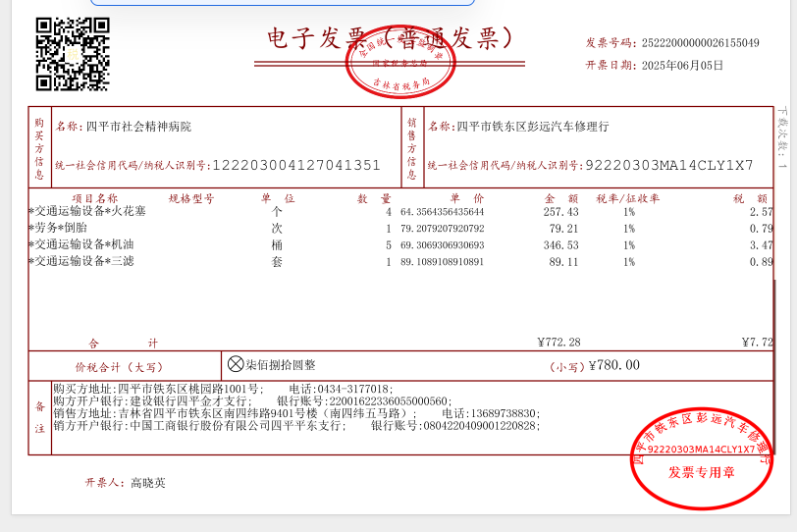This screenshot has height=532, width=797.
Task: Select item row *交通运输设备*火花塞
Action: [401, 211]
